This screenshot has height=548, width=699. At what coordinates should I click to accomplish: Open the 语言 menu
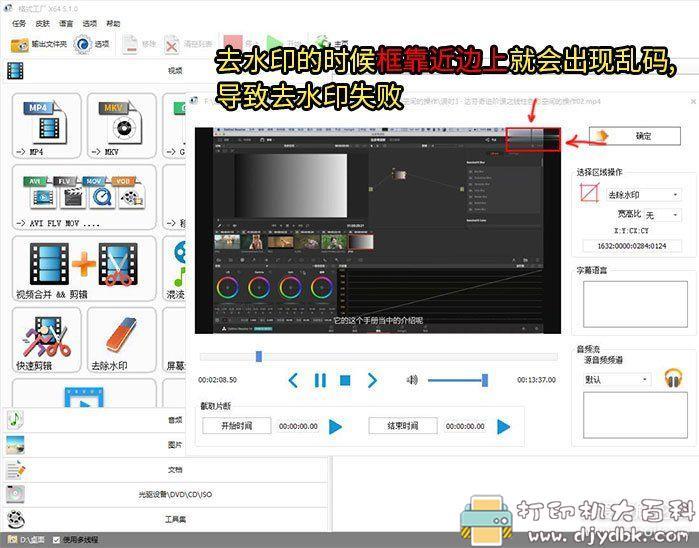[66, 24]
